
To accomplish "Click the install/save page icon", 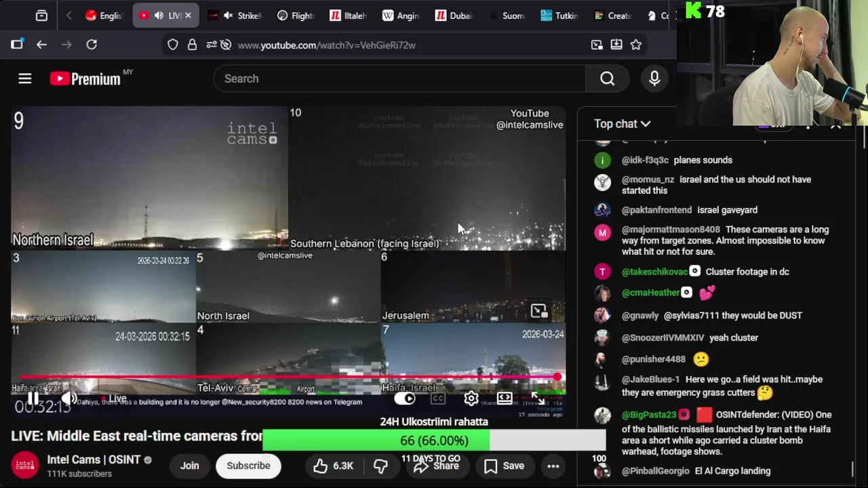I will (616, 45).
